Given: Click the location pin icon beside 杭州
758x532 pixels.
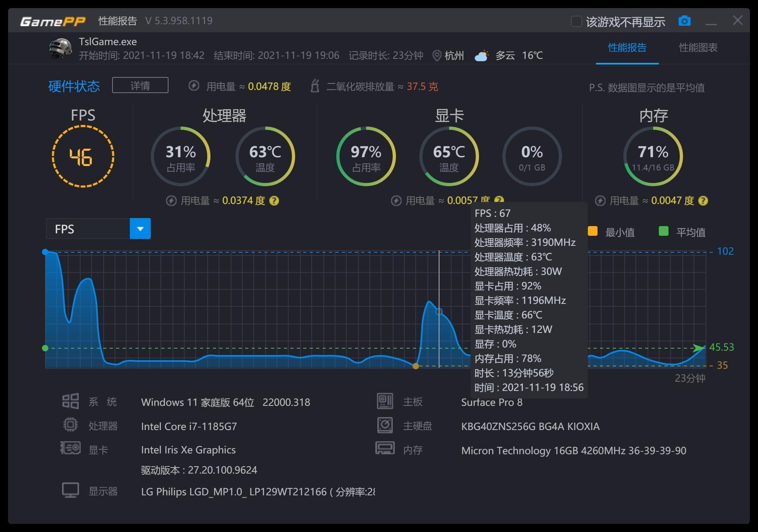Looking at the screenshot, I should click(x=436, y=56).
